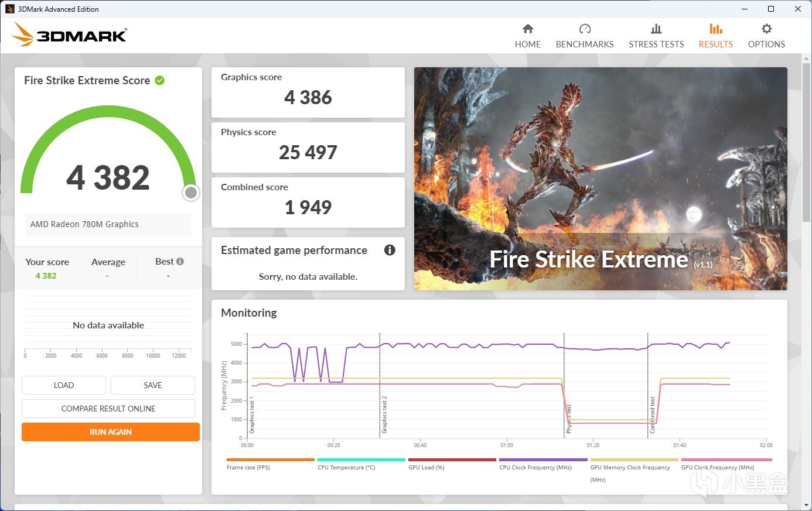Click the 'No data available' chart text
This screenshot has height=511, width=812.
108,325
